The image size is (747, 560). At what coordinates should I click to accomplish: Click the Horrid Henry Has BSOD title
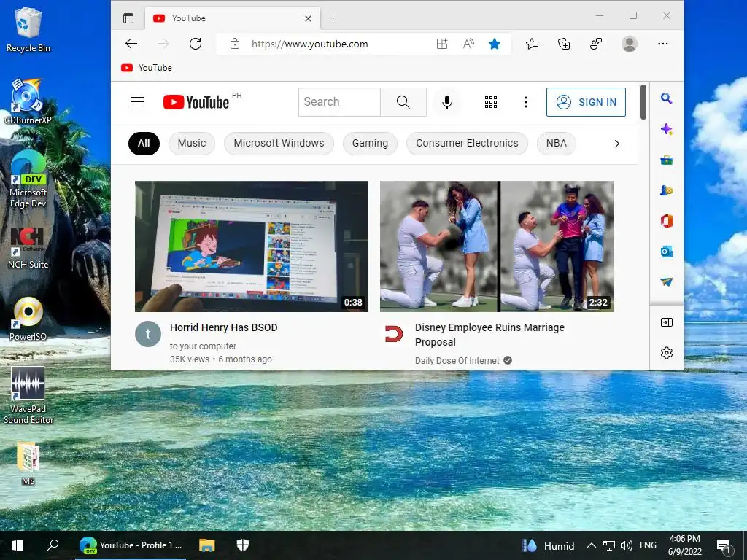coord(223,327)
